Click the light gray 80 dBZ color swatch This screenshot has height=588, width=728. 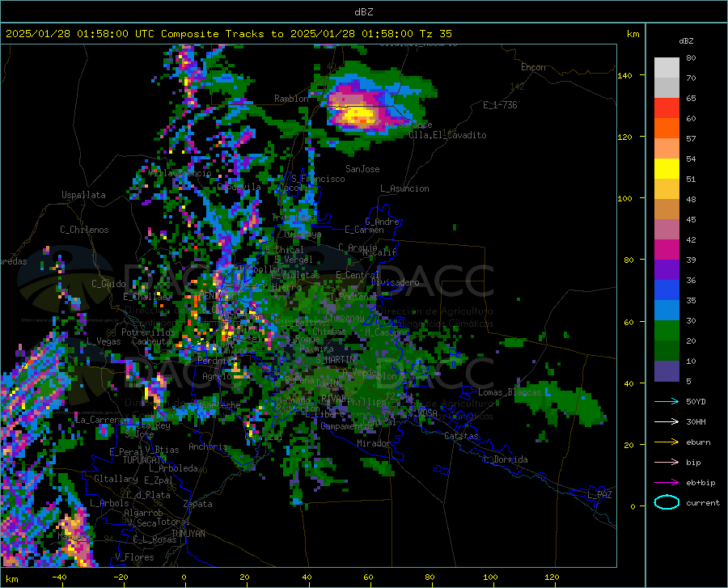[667, 67]
